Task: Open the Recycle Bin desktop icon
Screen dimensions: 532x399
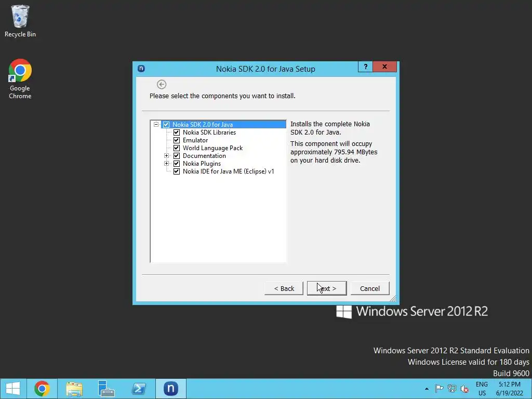Action: (x=20, y=21)
